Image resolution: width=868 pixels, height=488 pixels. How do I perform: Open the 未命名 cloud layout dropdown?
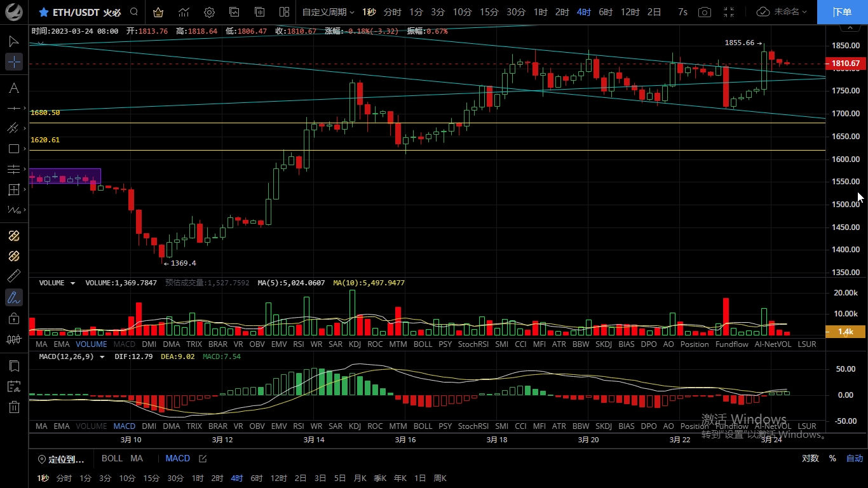pos(782,12)
